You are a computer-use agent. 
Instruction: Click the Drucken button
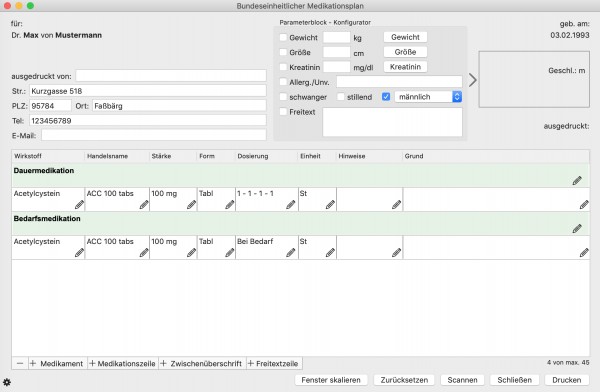pyautogui.click(x=567, y=380)
